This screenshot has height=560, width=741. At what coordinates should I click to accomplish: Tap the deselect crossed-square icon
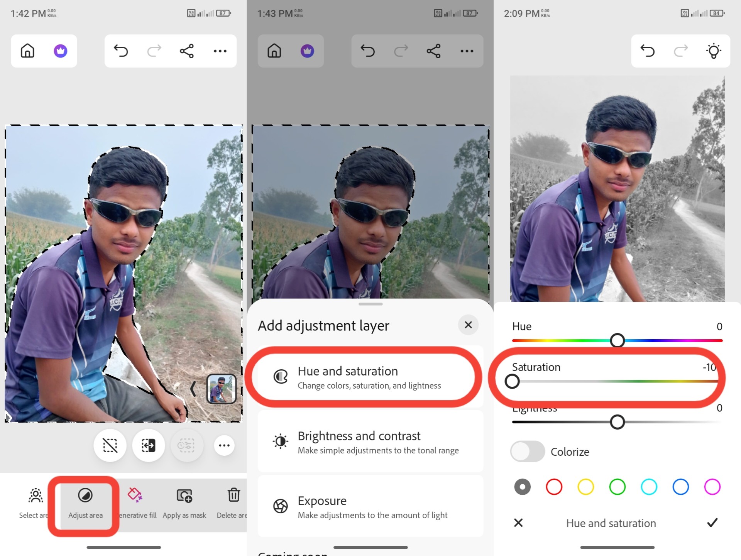[110, 445]
